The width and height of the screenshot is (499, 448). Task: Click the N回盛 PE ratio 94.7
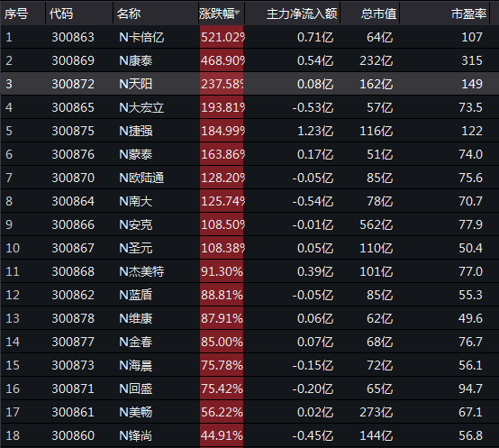[470, 389]
